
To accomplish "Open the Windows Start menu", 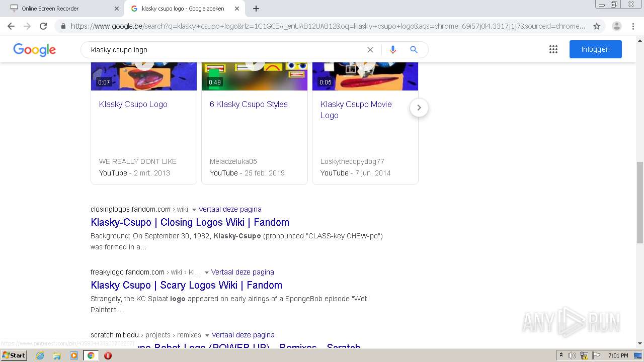I will [14, 355].
